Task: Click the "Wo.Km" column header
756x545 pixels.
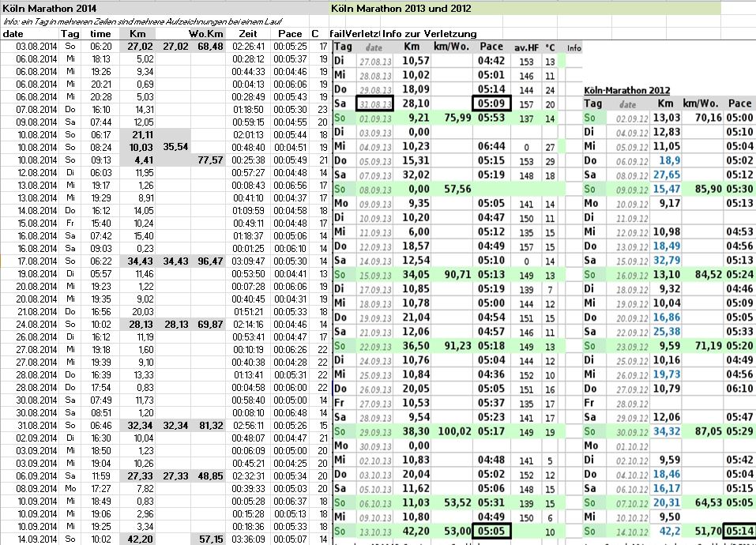Action: 206,34
